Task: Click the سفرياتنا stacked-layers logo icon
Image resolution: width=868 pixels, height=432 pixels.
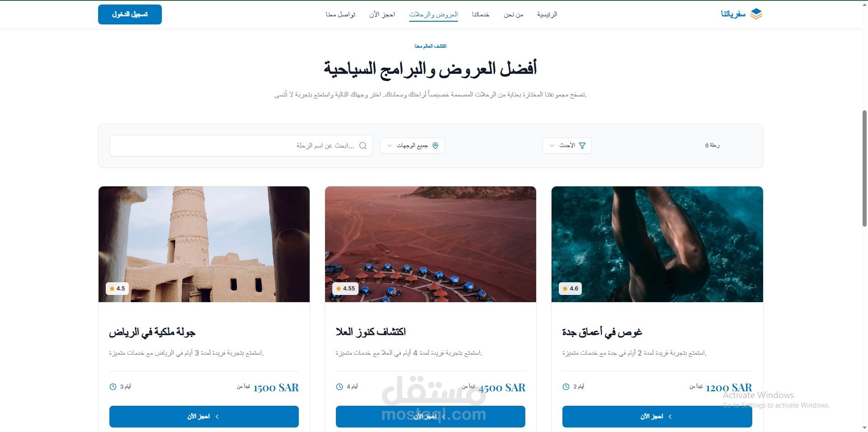Action: [756, 14]
